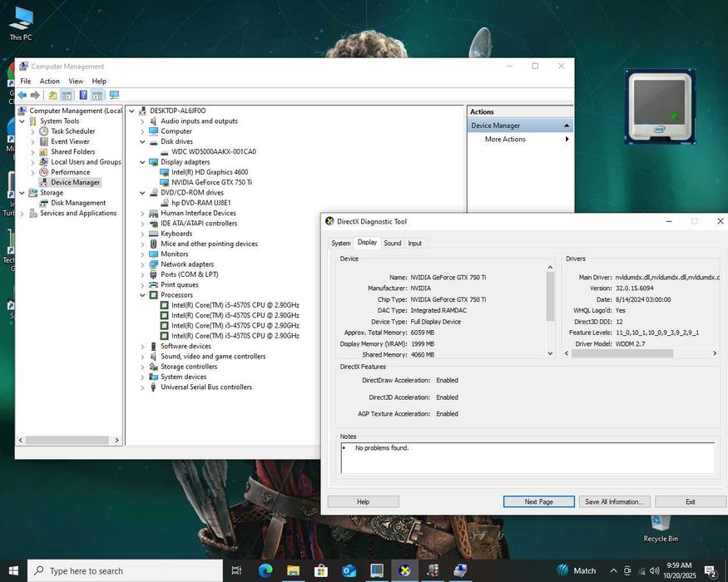Open Event Viewer in the left tree

tap(70, 141)
